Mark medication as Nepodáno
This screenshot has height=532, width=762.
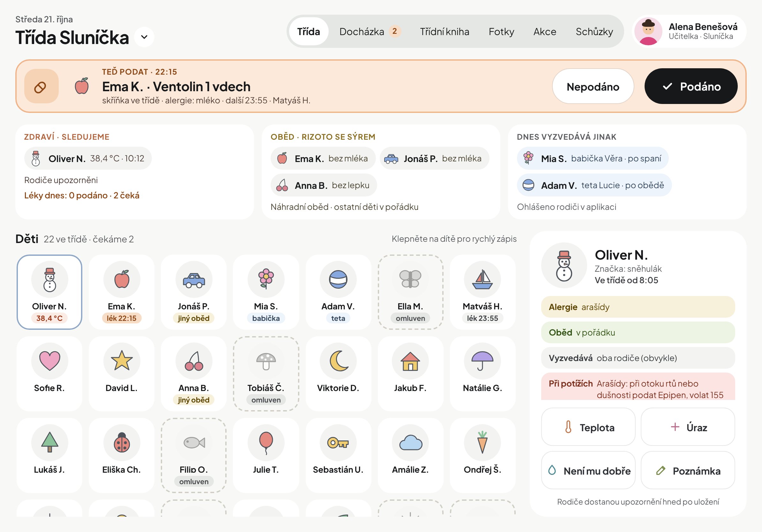[593, 86]
